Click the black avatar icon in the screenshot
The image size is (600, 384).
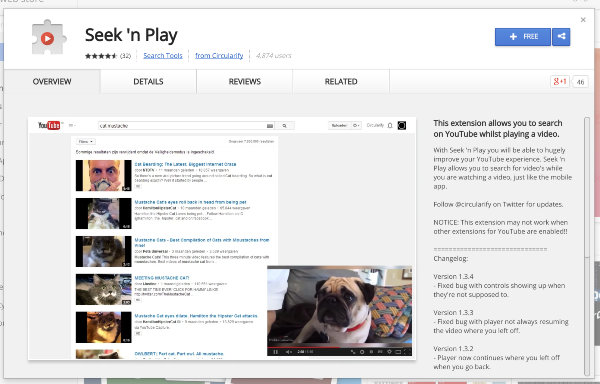point(402,125)
